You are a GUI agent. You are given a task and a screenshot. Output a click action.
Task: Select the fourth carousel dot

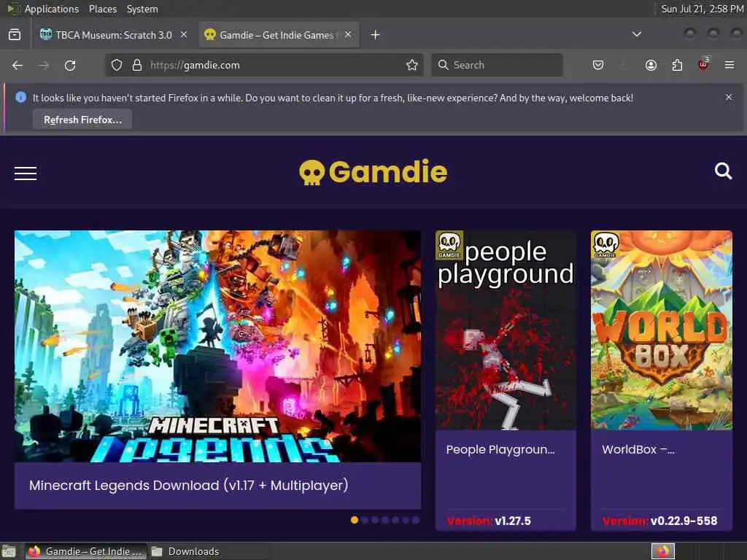[x=385, y=520]
